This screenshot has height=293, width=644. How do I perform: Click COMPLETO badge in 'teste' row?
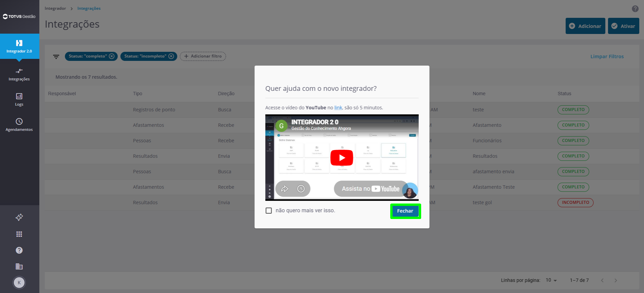[x=573, y=110]
